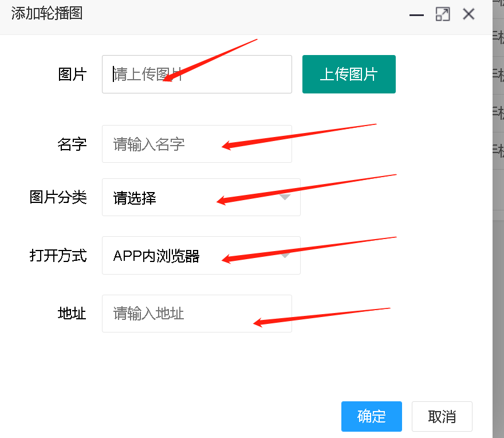Close the 添加轮播图 dialog with X icon
This screenshot has height=438, width=504.
click(468, 14)
